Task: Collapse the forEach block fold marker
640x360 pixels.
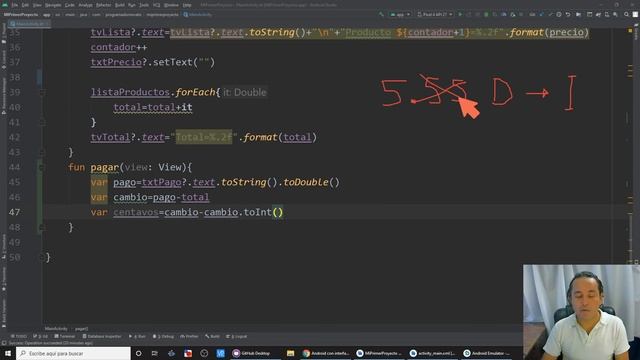Action: click(x=42, y=92)
